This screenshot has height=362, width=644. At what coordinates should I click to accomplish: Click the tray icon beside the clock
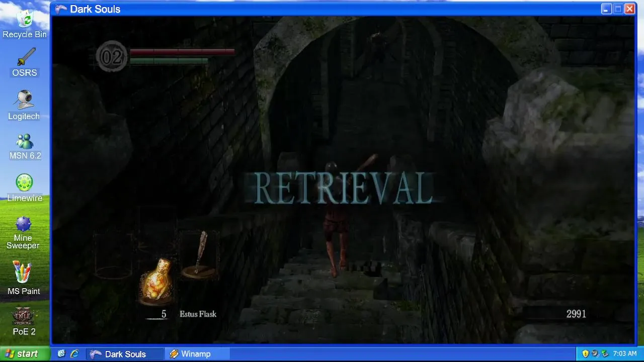(605, 354)
